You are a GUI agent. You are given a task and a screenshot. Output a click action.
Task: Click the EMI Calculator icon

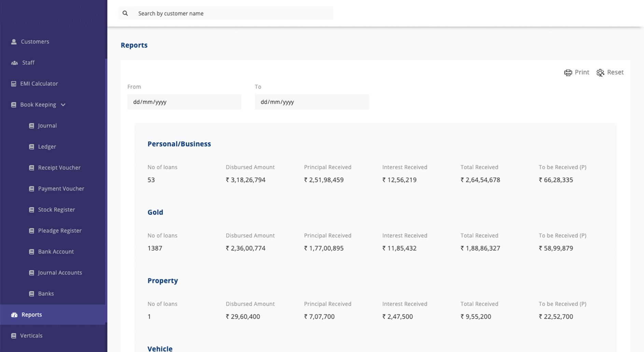tap(14, 84)
